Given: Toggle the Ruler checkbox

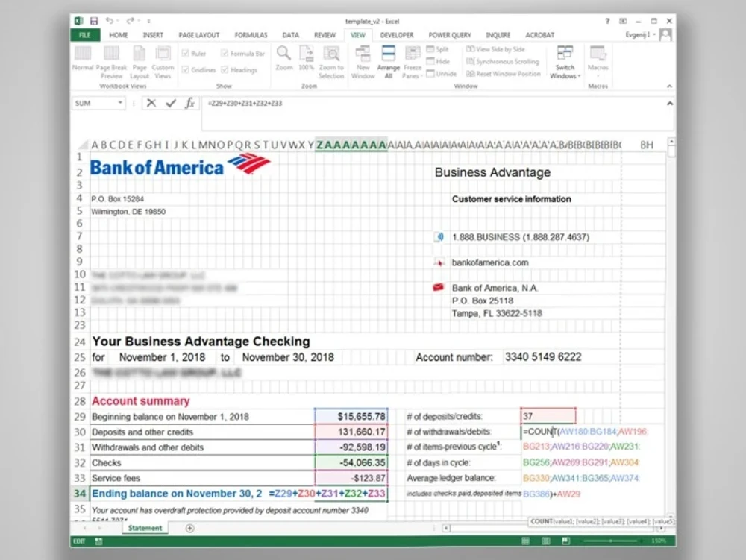Looking at the screenshot, I should (186, 53).
